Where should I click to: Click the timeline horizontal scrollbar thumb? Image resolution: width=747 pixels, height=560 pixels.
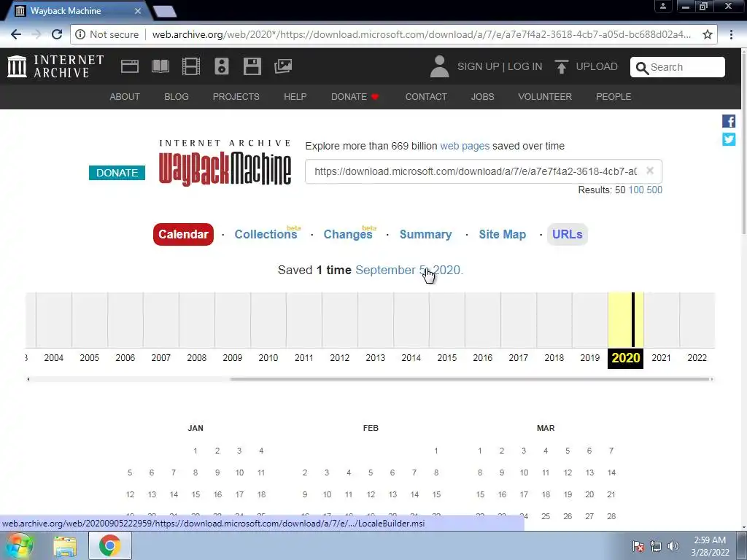(470, 379)
